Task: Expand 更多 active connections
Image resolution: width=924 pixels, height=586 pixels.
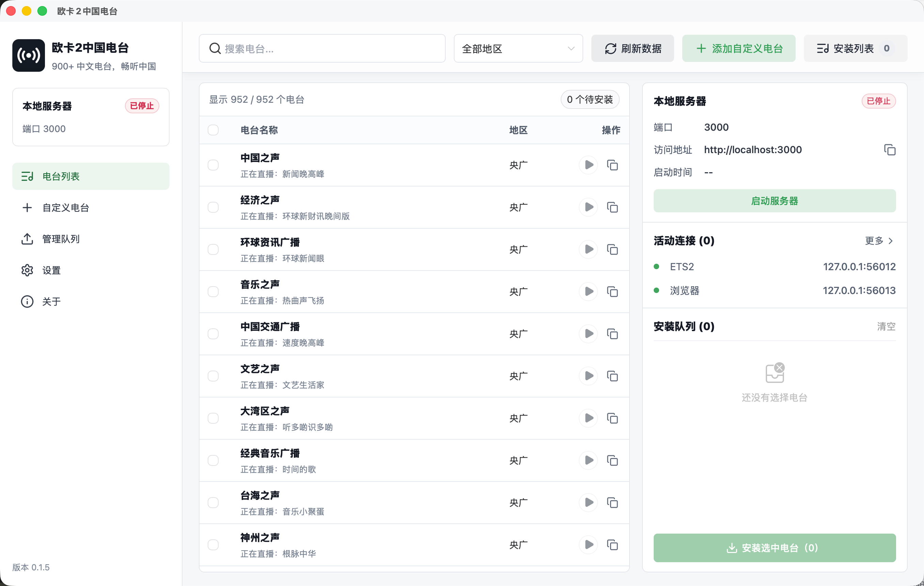Action: [x=879, y=241]
